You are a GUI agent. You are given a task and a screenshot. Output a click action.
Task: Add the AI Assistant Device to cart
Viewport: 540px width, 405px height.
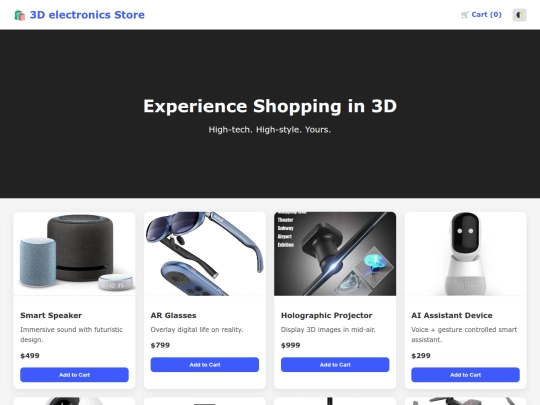click(465, 375)
